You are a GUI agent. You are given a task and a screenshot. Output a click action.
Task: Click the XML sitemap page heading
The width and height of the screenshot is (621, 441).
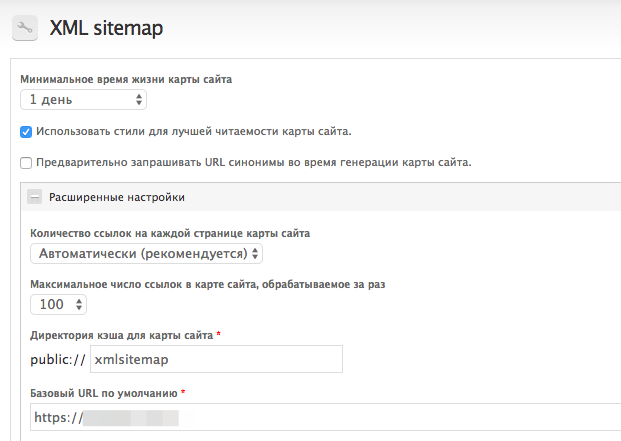click(x=106, y=28)
